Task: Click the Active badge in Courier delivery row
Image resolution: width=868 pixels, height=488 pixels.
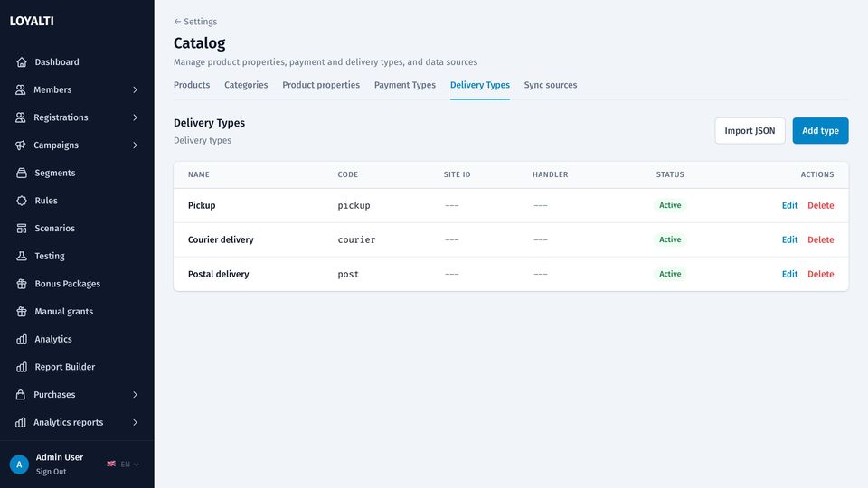Action: [670, 239]
